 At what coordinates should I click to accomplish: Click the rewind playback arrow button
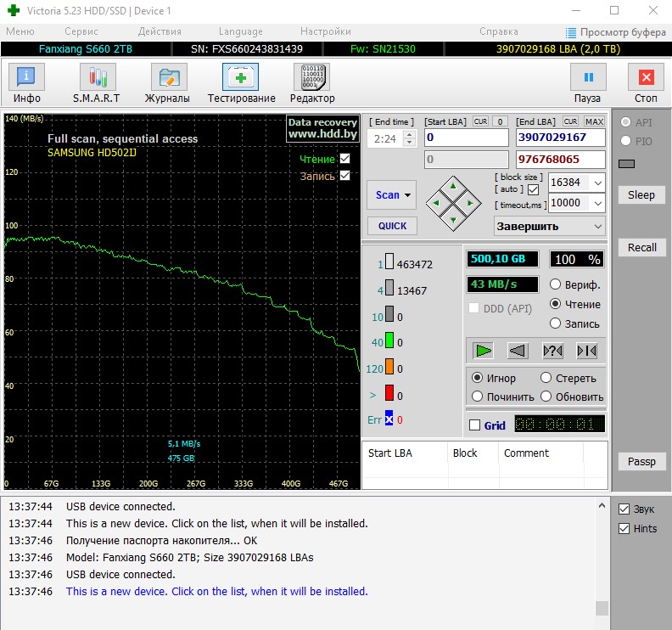coord(518,350)
